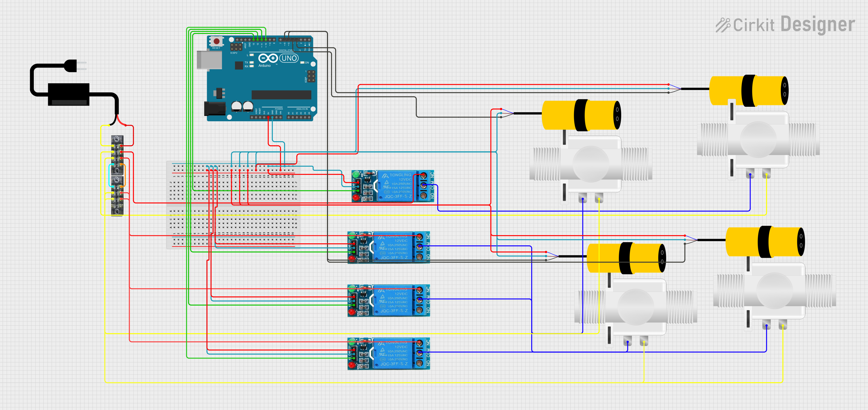This screenshot has height=410, width=868.
Task: Select the third relay module from top
Action: click(389, 301)
